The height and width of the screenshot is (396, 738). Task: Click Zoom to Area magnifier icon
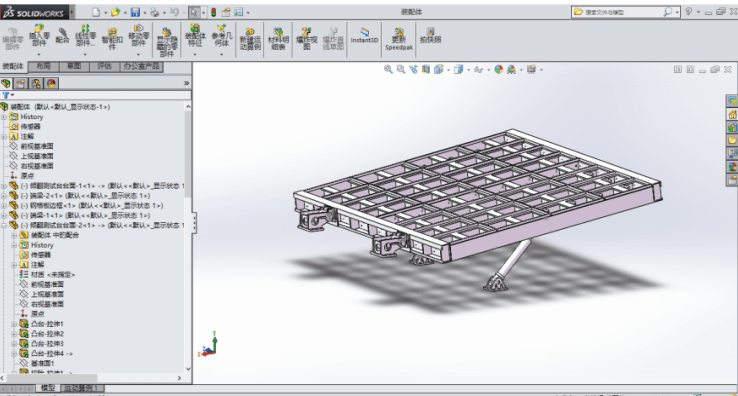point(401,69)
